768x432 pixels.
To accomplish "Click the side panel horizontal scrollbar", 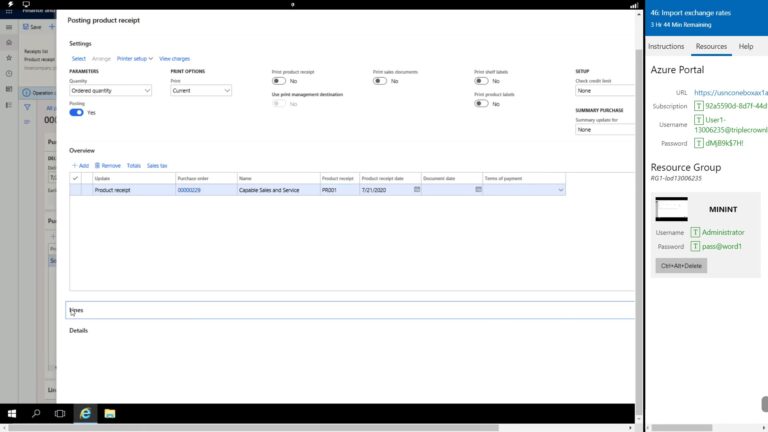I will 681,428.
